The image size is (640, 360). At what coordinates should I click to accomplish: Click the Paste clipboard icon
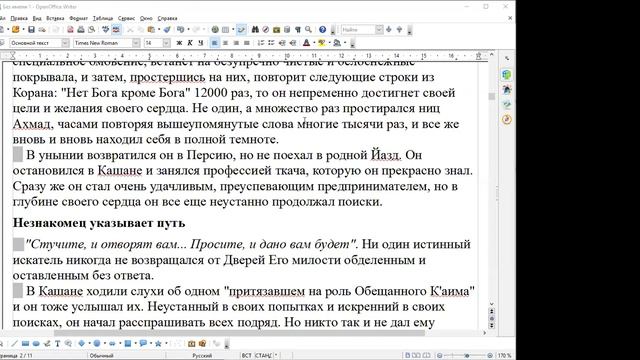(151, 29)
